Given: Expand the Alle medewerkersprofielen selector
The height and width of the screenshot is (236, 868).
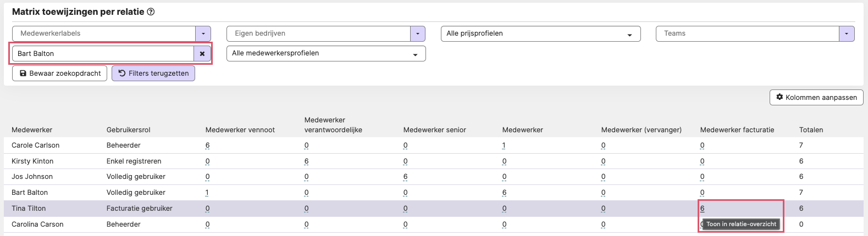Looking at the screenshot, I should [x=326, y=53].
